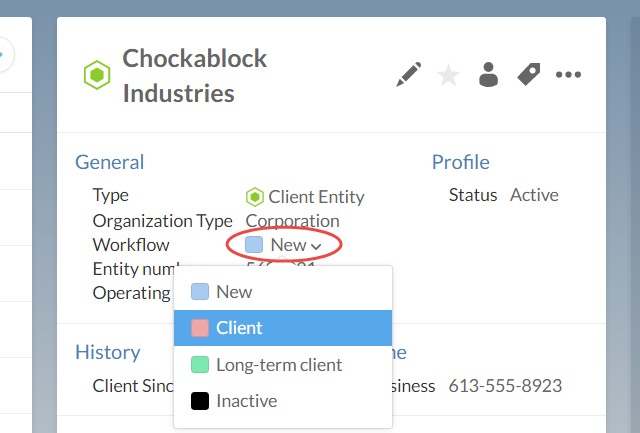Click the pencil edit icon
The height and width of the screenshot is (433, 640).
pos(408,74)
